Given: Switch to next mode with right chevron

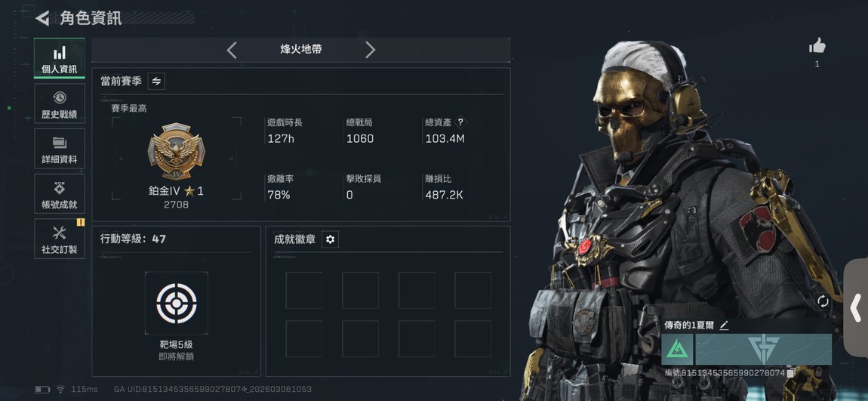Looking at the screenshot, I should pos(370,50).
